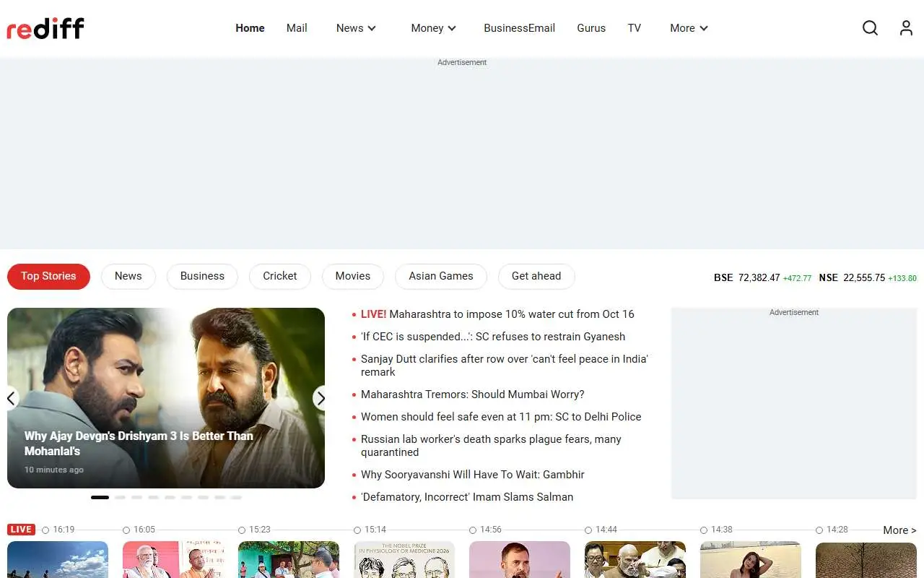Viewport: 924px width, 578px height.
Task: Open Sanjay Dutt clarifies headline
Action: coord(505,366)
